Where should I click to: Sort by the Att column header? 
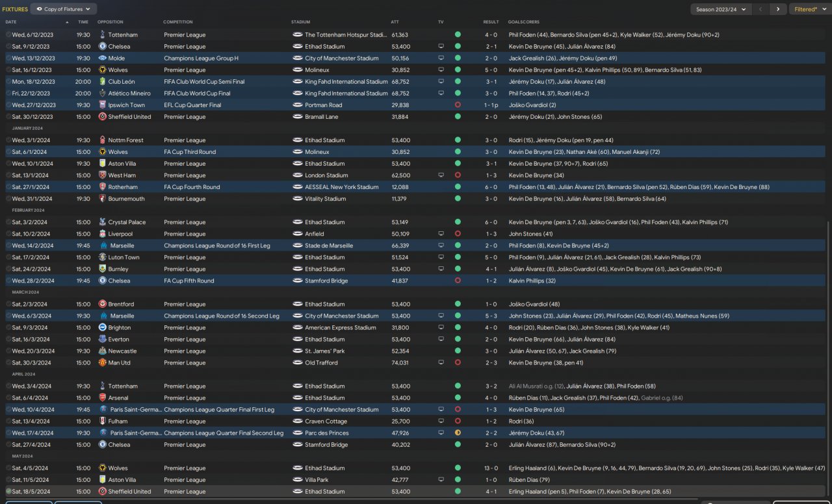tap(395, 22)
